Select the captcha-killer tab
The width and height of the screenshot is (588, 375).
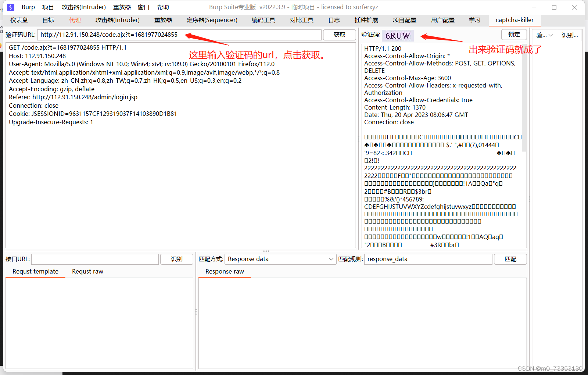point(514,20)
